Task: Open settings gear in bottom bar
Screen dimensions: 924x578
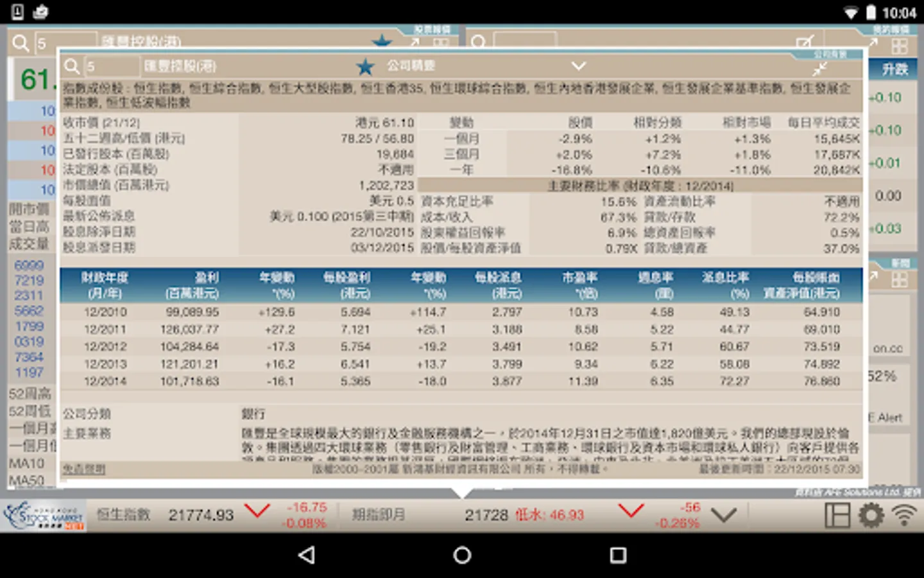Action: [x=871, y=515]
